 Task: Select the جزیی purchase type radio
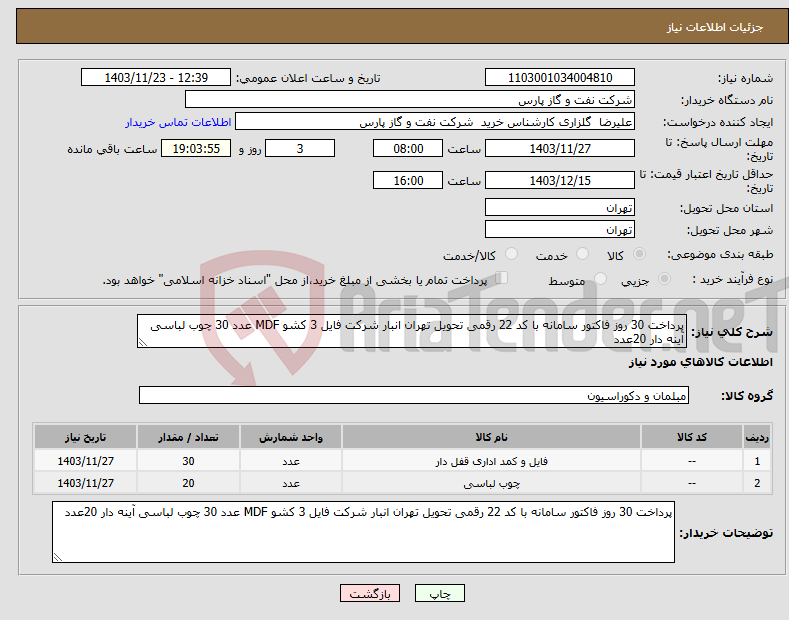coord(664,279)
